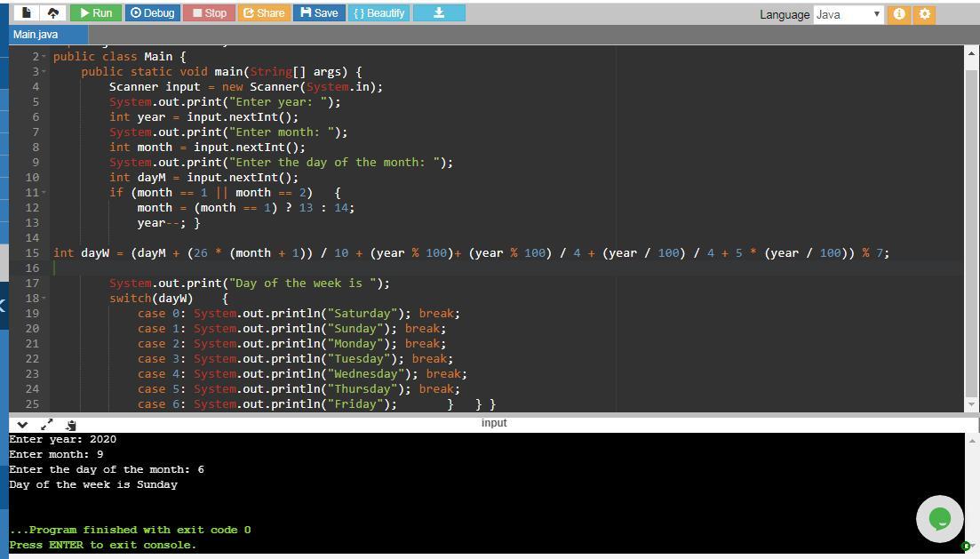Open the Language dropdown showing Java

849,14
